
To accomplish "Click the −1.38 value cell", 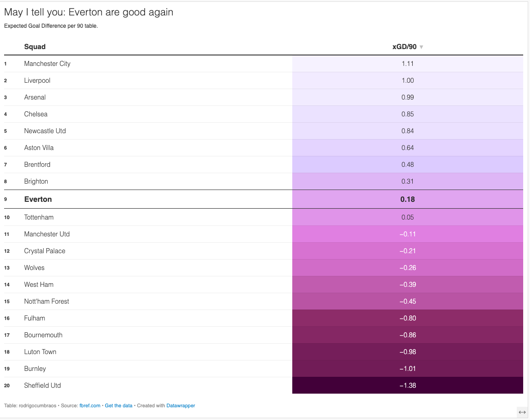I will (408, 385).
